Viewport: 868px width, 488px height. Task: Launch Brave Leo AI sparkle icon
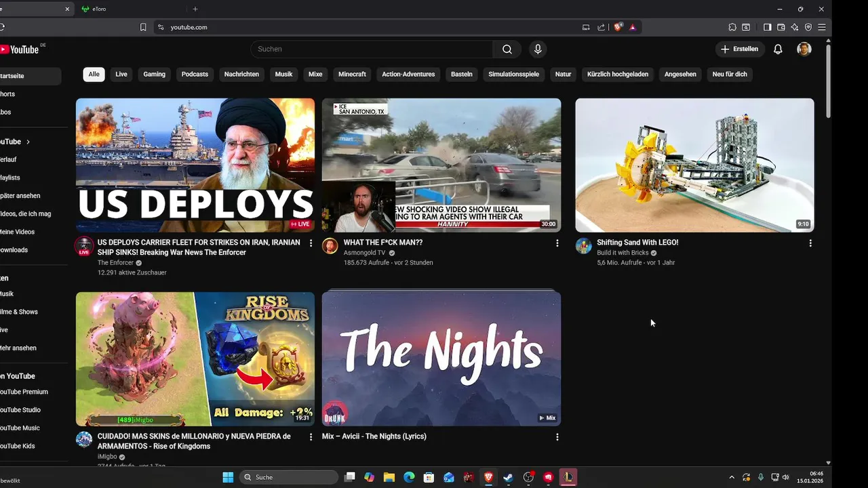pos(795,27)
